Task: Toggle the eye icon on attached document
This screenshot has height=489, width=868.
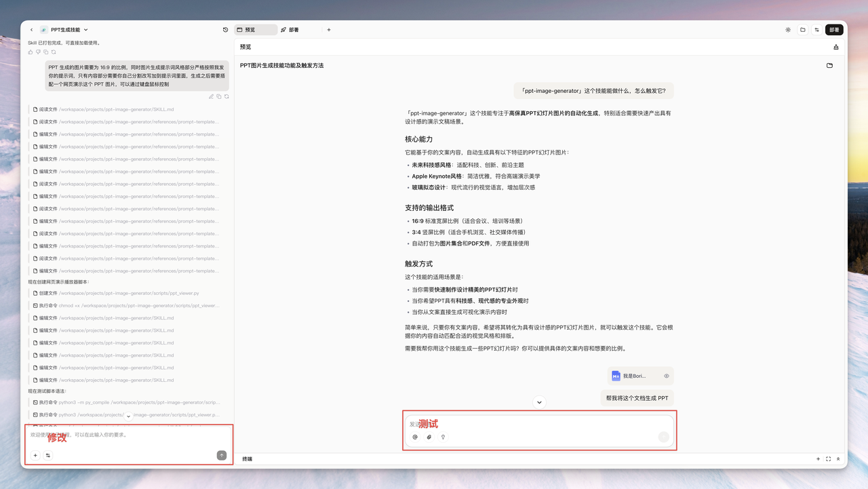Action: pyautogui.click(x=667, y=376)
